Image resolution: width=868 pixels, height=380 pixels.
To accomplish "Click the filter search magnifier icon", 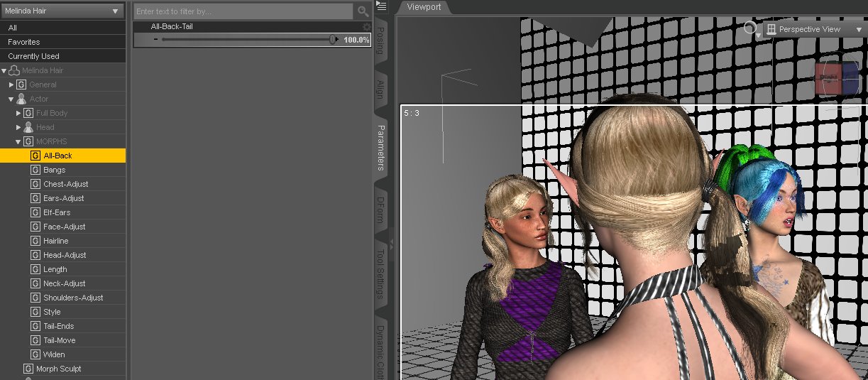I will tap(363, 11).
